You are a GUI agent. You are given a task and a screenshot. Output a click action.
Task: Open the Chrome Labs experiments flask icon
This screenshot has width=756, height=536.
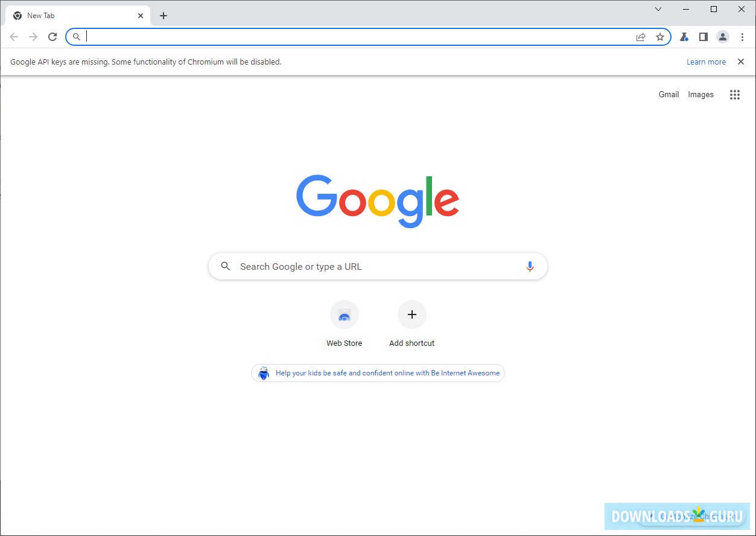coord(684,37)
